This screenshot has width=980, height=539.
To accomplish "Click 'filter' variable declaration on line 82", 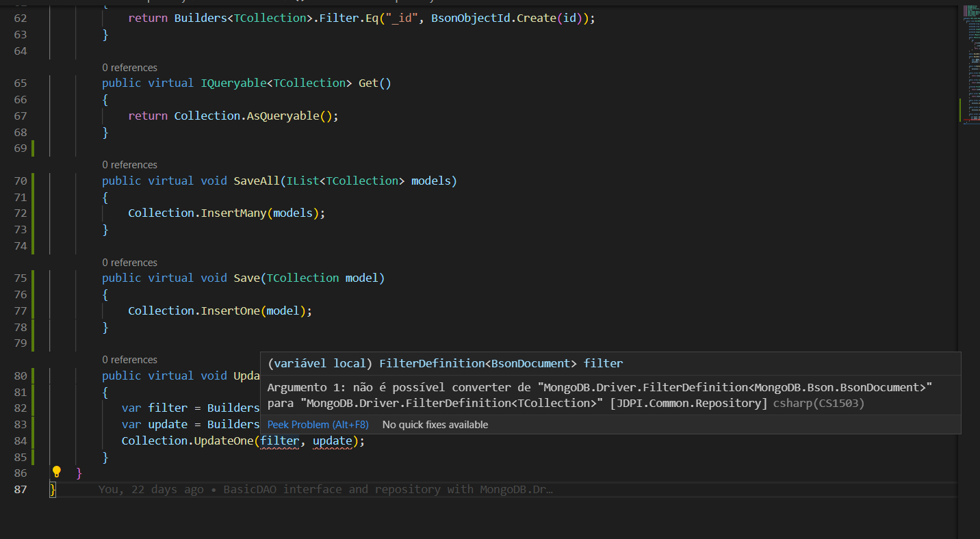I will pyautogui.click(x=168, y=408).
